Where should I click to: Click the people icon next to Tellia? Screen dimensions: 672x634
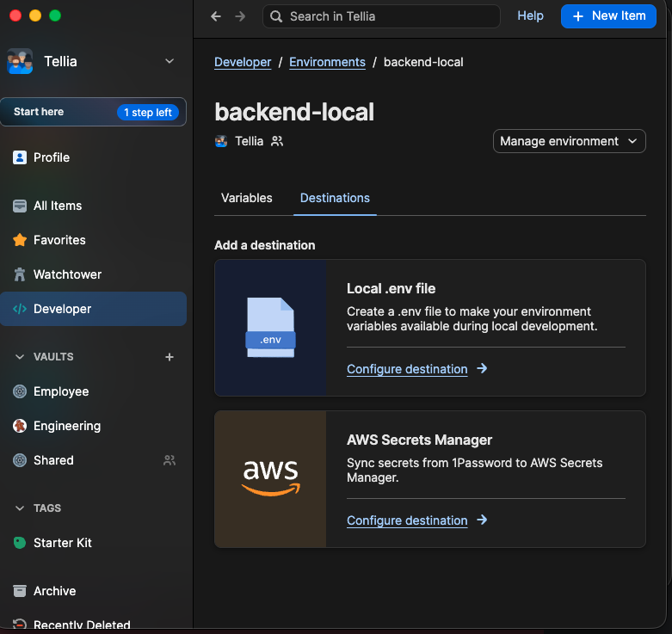pyautogui.click(x=277, y=141)
